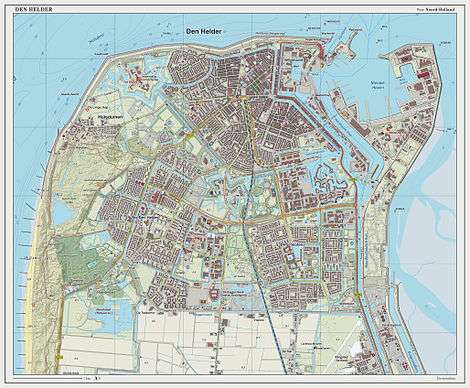The height and width of the screenshot is (388, 470).
Task: Click the bold 'DEN HELDER' title at top left
Action: click(34, 9)
